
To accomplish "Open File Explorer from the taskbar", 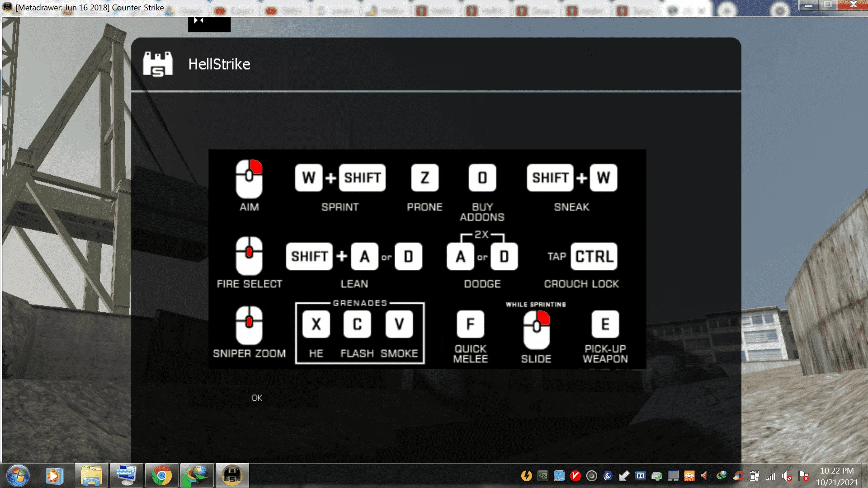I will tap(91, 476).
